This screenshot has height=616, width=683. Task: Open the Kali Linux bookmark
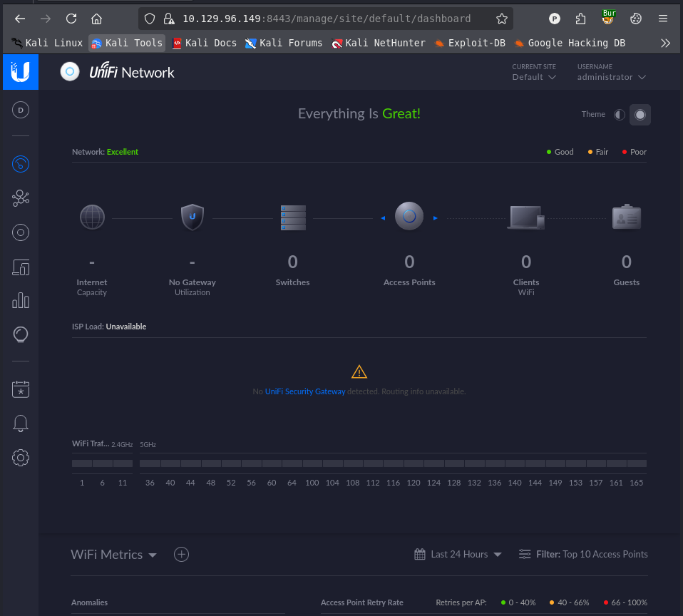(46, 43)
